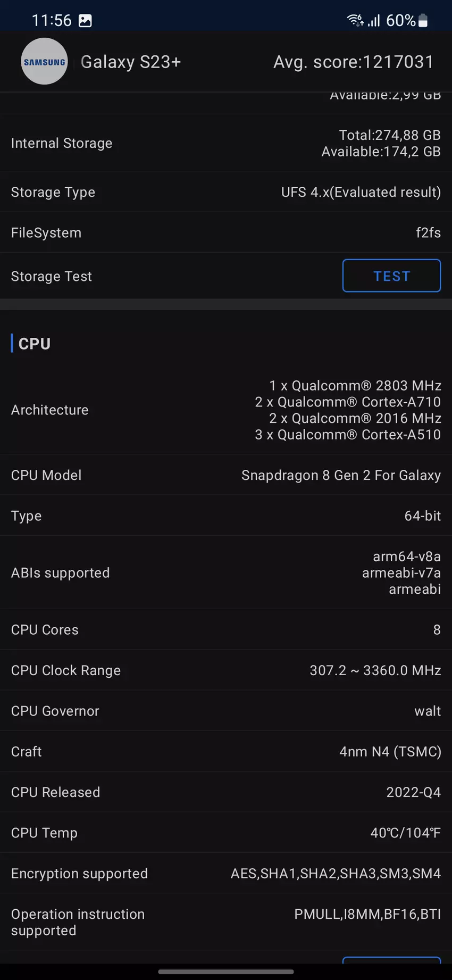The width and height of the screenshot is (452, 980).
Task: Tap the CPU section header
Action: pyautogui.click(x=35, y=344)
